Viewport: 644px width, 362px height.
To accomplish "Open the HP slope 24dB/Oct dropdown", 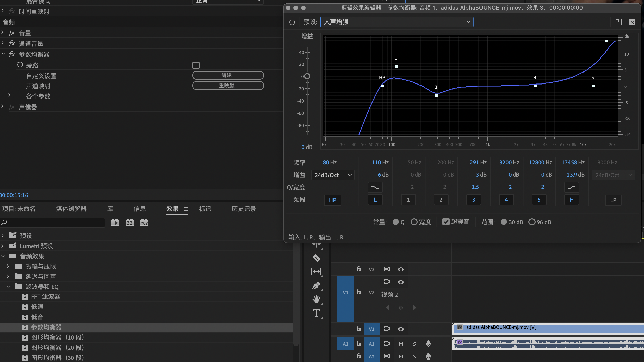I will (333, 175).
